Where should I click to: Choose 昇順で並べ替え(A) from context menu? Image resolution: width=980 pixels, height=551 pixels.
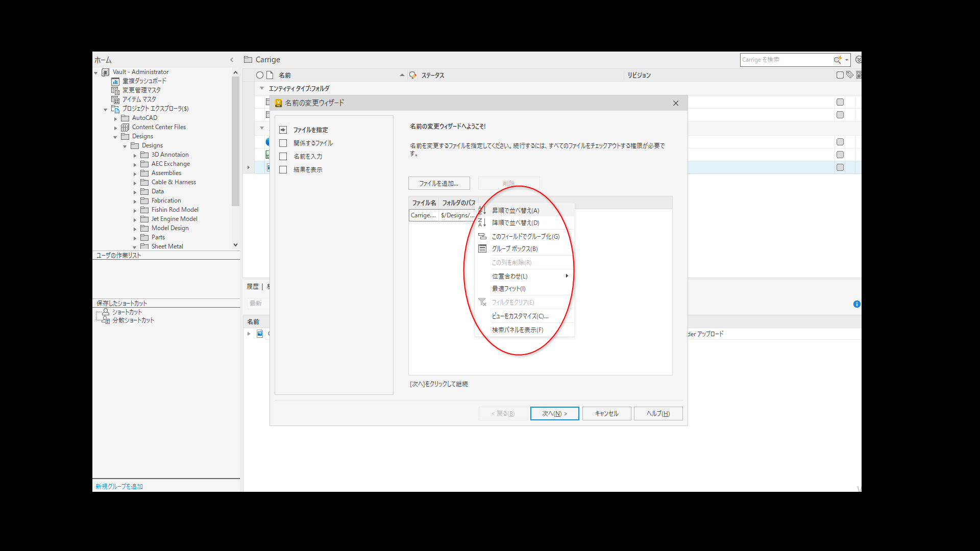click(x=516, y=210)
